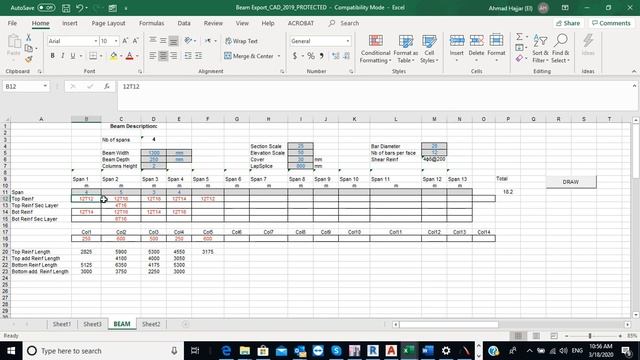The height and width of the screenshot is (360, 640).
Task: Apply comma style
Action: (x=322, y=56)
